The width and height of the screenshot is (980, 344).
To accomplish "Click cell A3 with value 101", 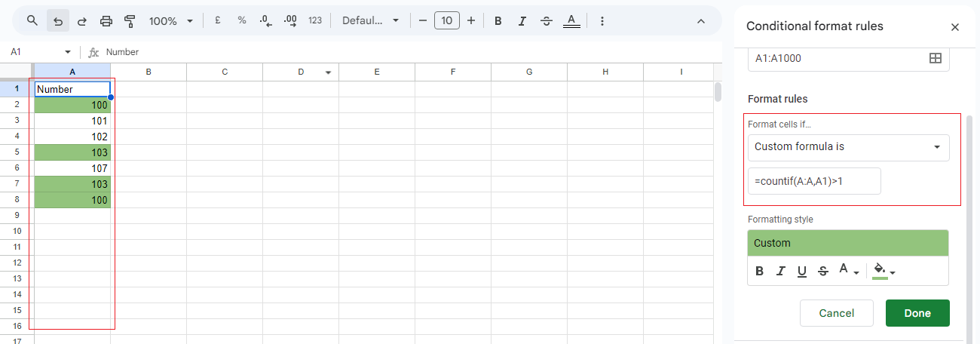I will coord(72,121).
